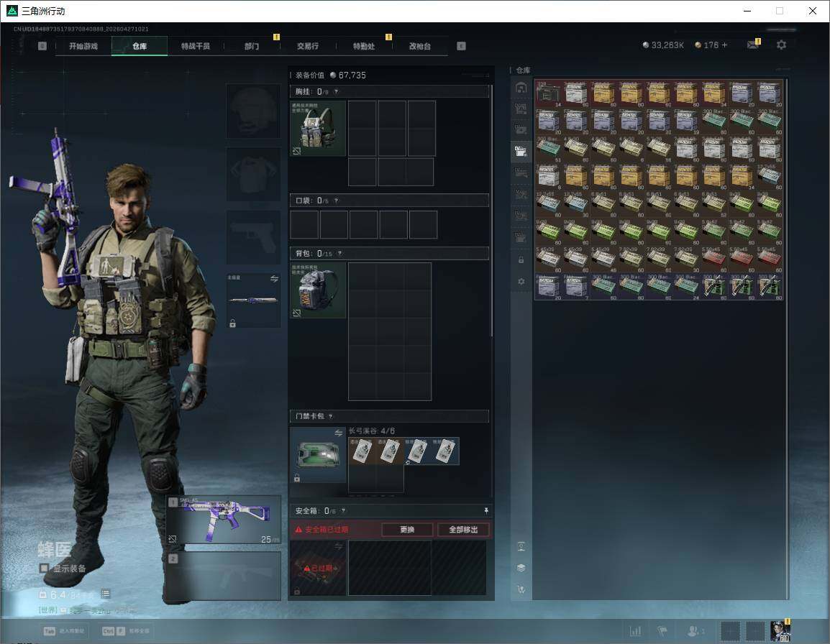Click the small icon right of 改枪台
This screenshot has width=830, height=644.
pyautogui.click(x=461, y=46)
